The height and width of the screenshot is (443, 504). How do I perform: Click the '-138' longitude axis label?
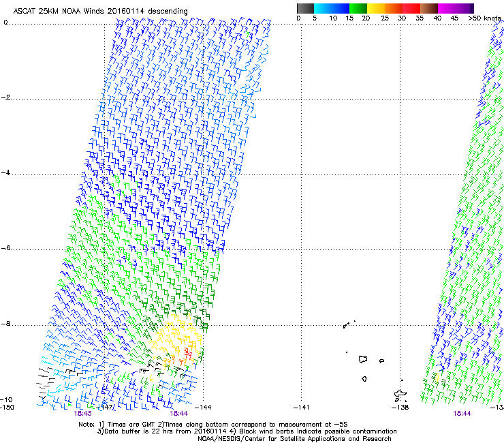(x=400, y=408)
